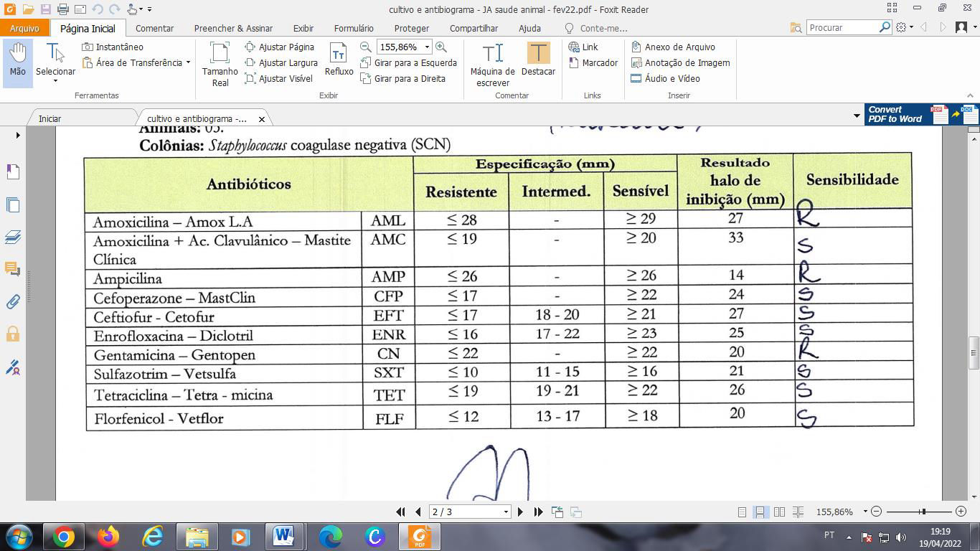Select the Destacar highlight tool

tap(538, 59)
